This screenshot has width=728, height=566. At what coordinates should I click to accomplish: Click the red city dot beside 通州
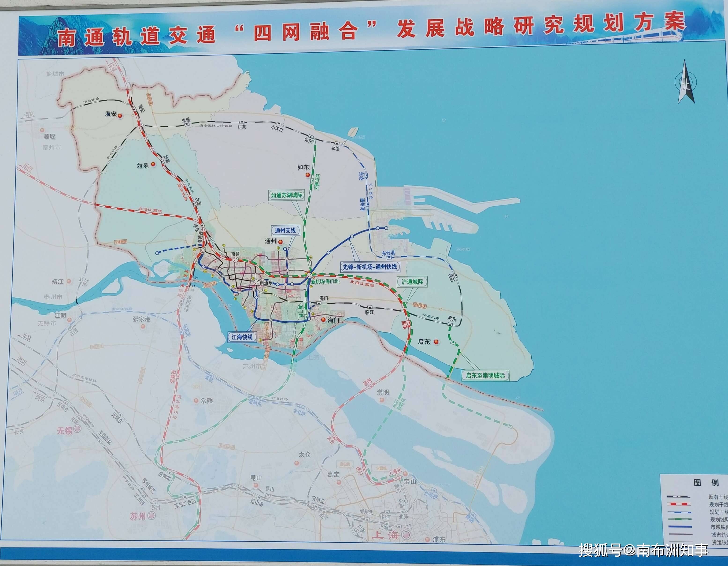click(x=280, y=242)
